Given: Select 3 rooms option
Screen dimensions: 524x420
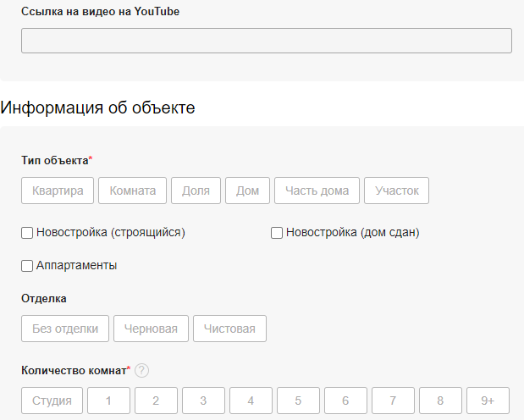Looking at the screenshot, I should (x=203, y=401).
